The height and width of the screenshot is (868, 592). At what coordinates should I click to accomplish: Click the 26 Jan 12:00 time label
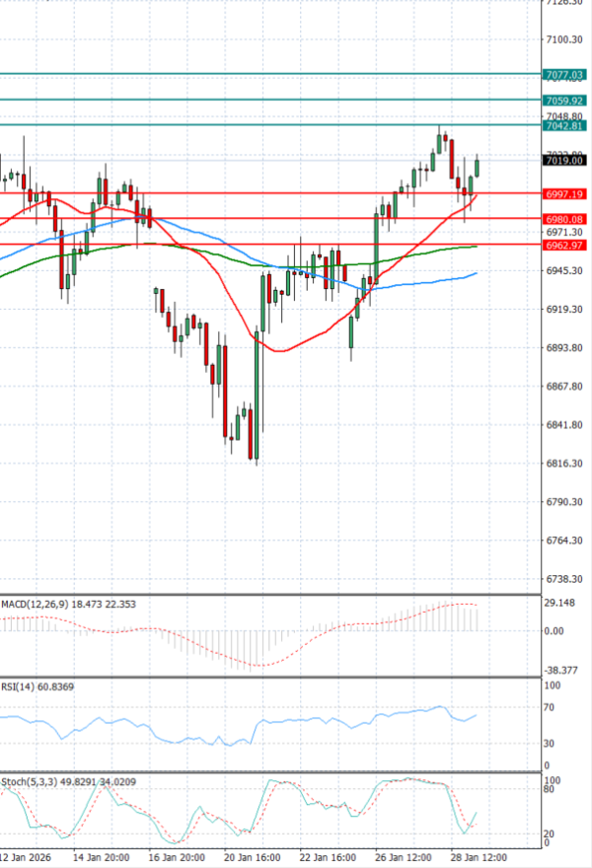403,857
